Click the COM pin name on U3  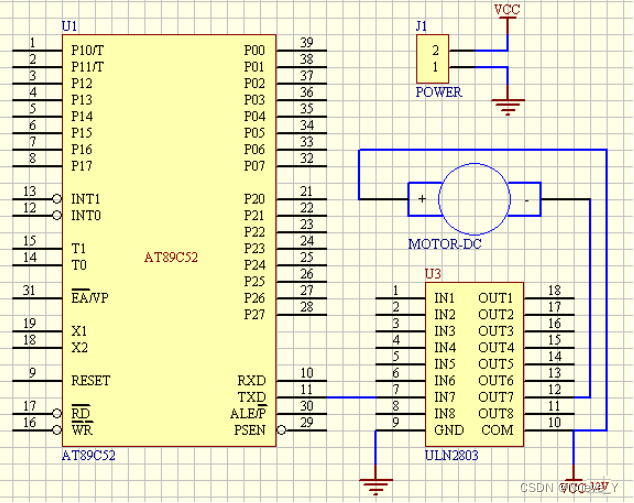pos(497,430)
